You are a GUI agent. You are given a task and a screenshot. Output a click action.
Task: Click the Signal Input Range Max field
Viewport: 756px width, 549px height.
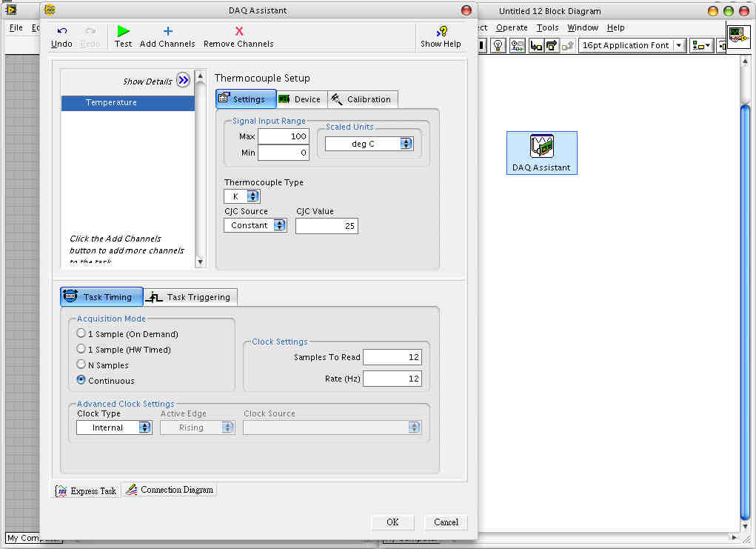point(284,136)
